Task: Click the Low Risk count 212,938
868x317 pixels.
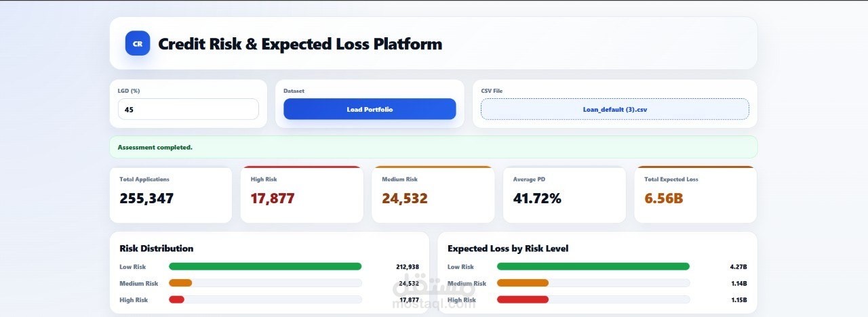Action: [x=408, y=267]
